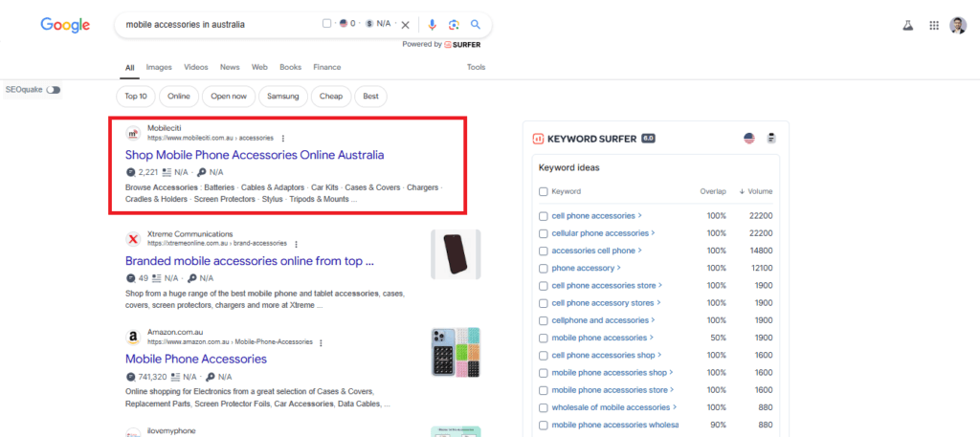Click Keyword Surfer clipboard icon
Image resolution: width=980 pixels, height=437 pixels.
pos(771,139)
